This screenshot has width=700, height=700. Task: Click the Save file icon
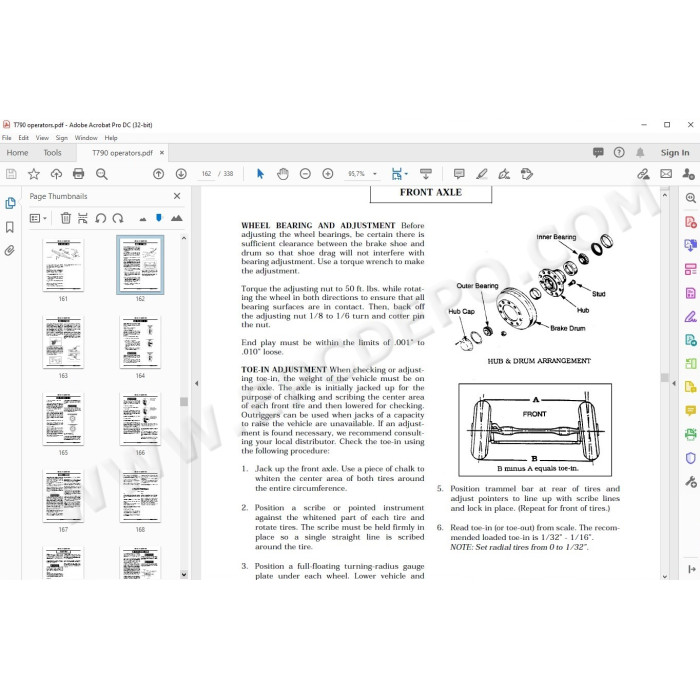pyautogui.click(x=11, y=174)
